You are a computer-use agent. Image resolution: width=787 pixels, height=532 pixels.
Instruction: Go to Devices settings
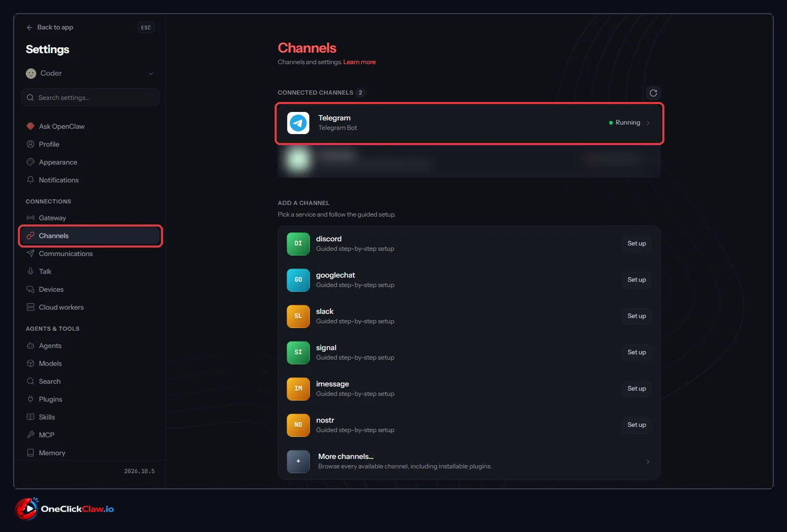[x=90, y=289]
